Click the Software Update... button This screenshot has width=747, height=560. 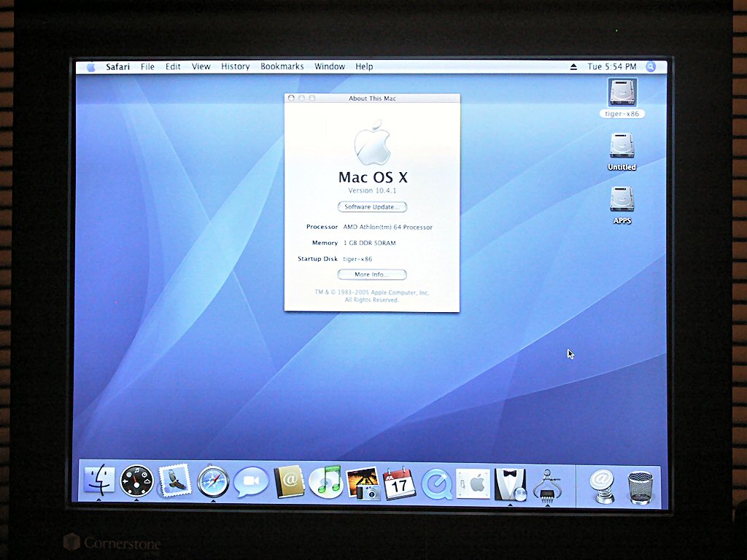[x=372, y=206]
